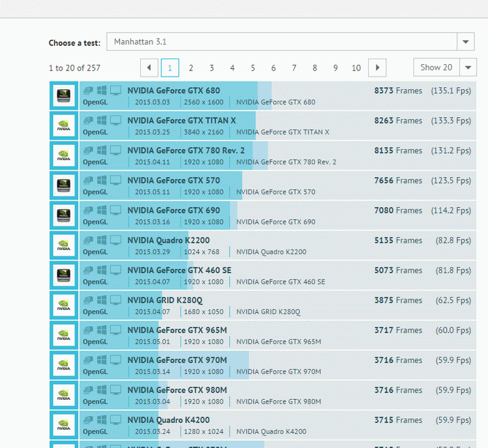Click the 1 to 20 of 257 counter
Screen dimensions: 488x448
tap(75, 68)
